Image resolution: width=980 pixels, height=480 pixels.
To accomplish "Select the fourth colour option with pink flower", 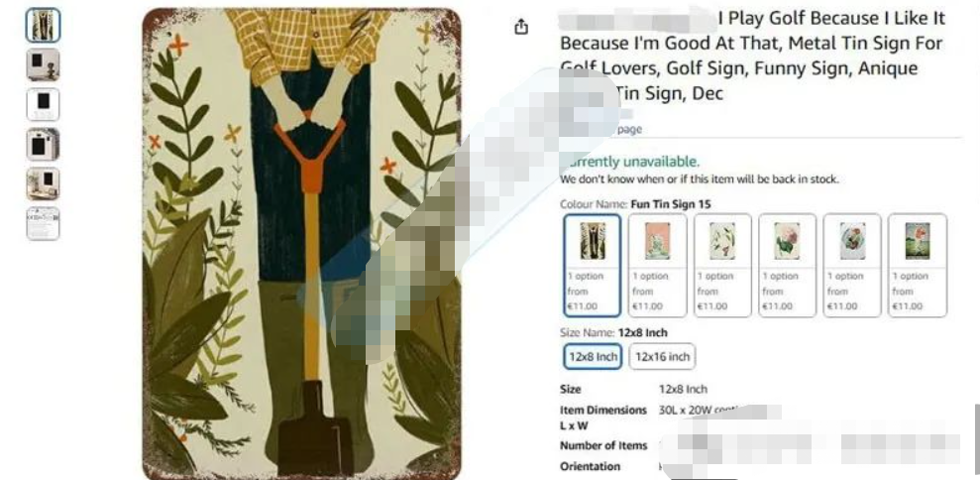I will point(788,266).
